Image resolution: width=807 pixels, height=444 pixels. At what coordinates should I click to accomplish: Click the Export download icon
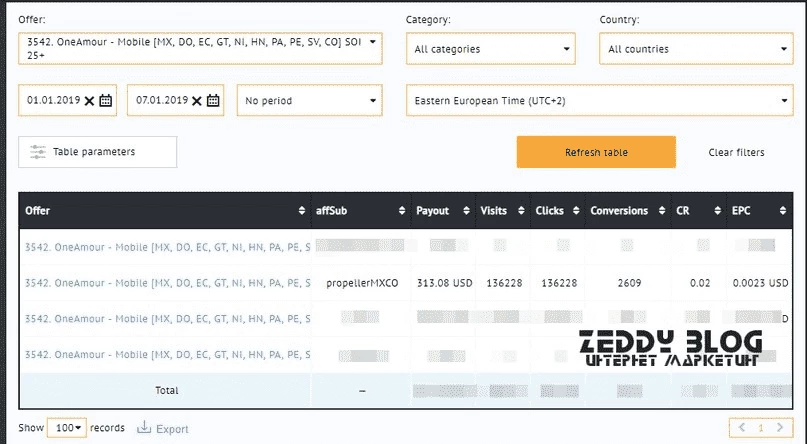click(144, 428)
